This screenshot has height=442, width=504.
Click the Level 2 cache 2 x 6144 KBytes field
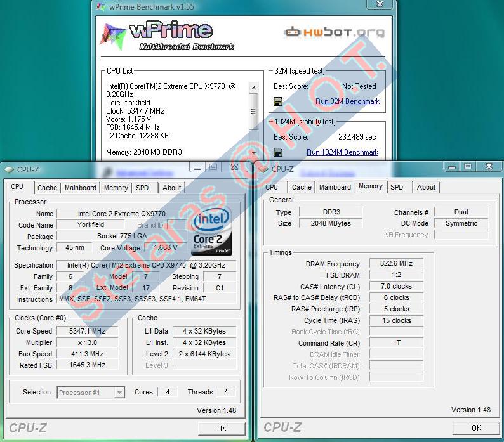click(x=204, y=354)
